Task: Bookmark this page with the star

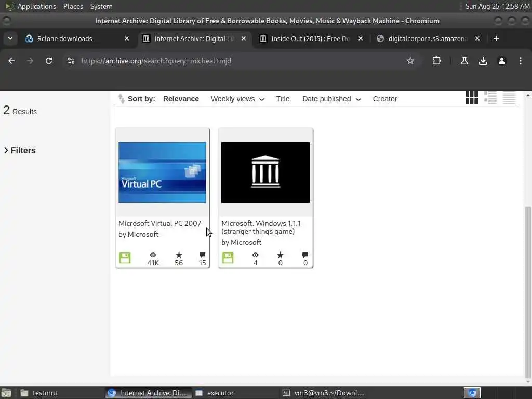Action: 410,61
